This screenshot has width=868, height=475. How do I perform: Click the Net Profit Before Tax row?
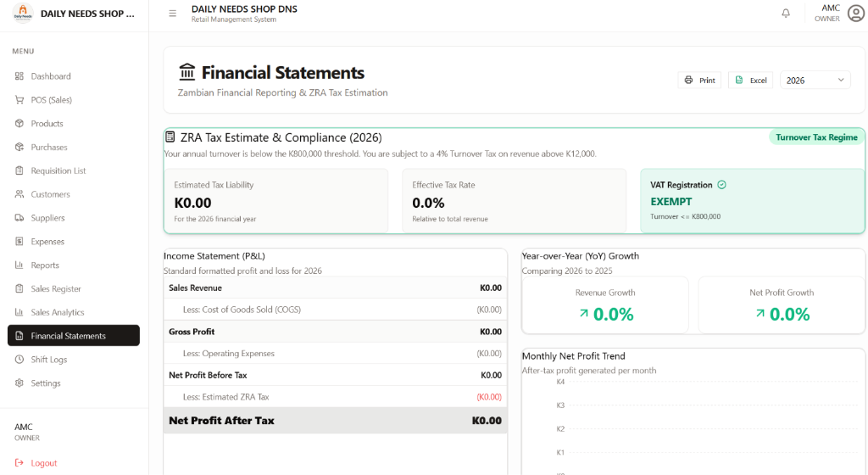coord(336,375)
